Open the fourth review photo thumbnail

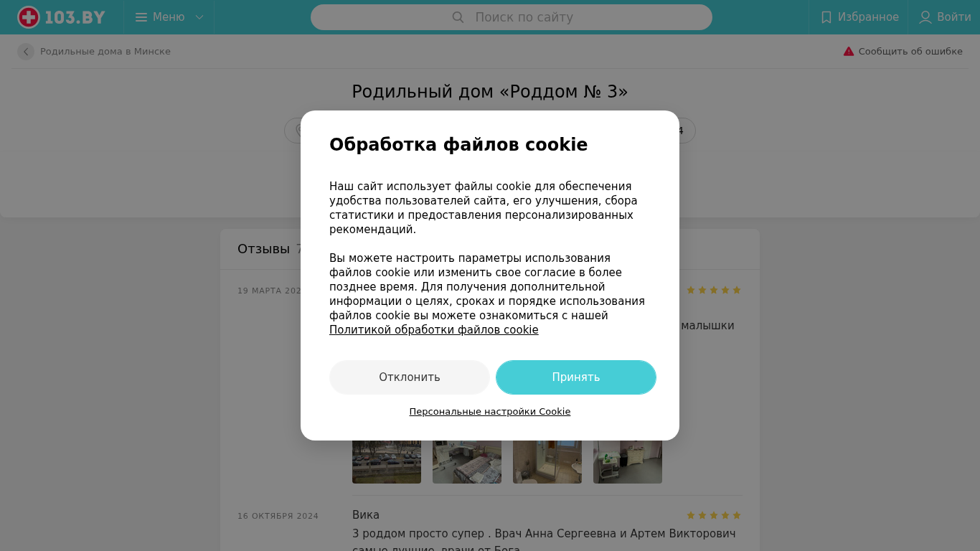[x=628, y=462]
